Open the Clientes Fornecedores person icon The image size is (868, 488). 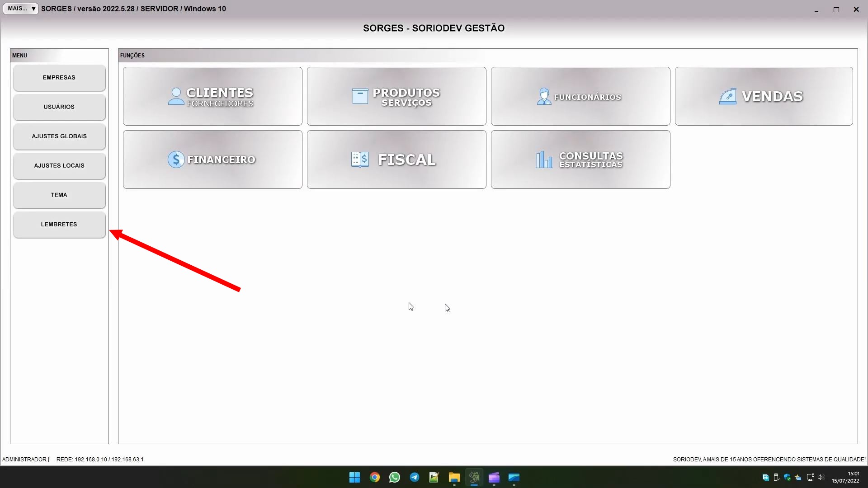click(x=176, y=96)
